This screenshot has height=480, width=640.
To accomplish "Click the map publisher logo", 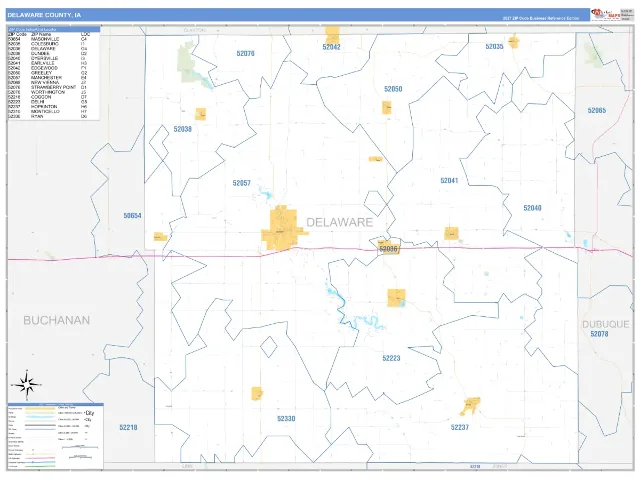I will coord(605,15).
